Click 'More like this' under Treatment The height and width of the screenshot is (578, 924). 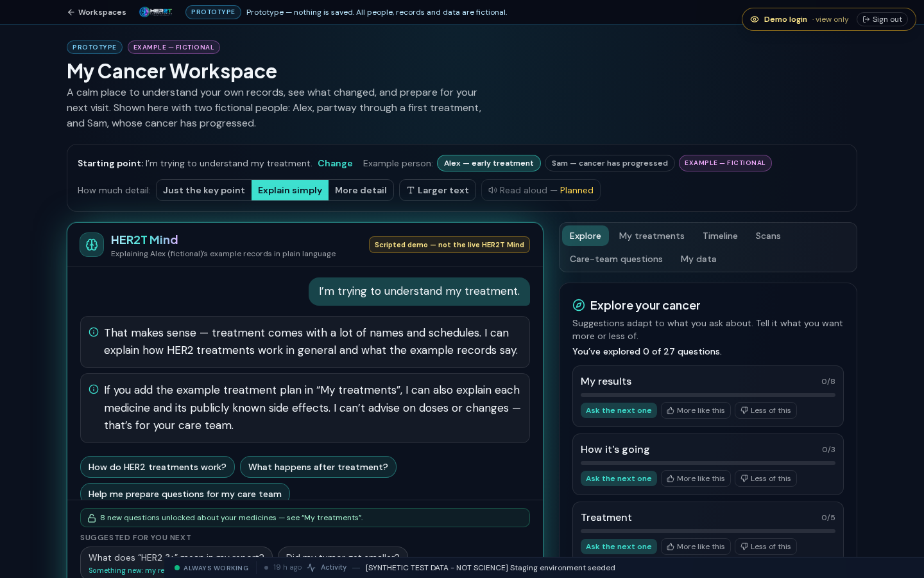pos(696,547)
